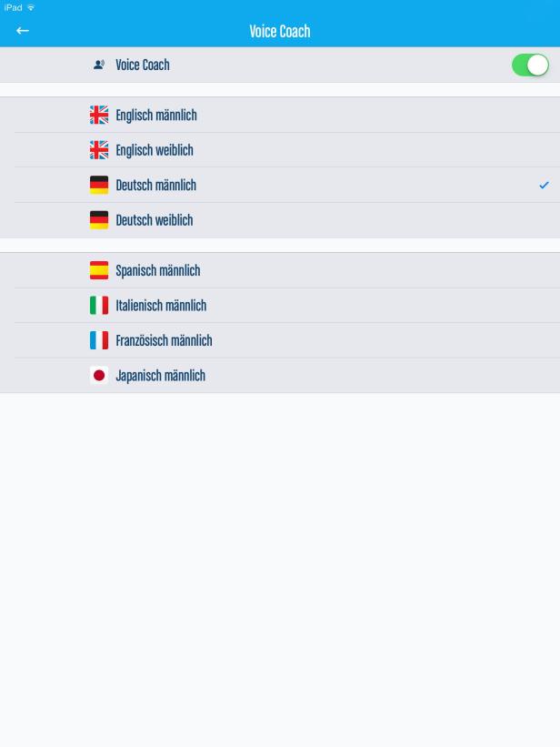Screen dimensions: 560x747
Task: Tap the back arrow icon
Action: pyautogui.click(x=23, y=31)
